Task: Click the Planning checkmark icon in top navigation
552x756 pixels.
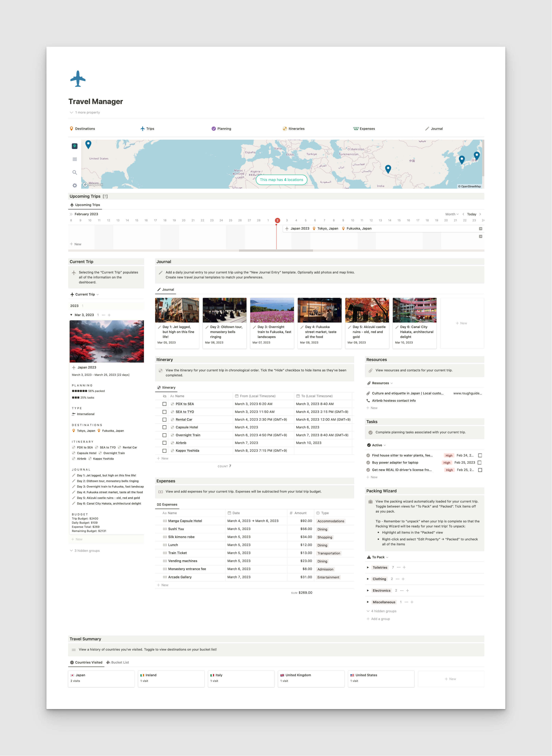Action: (x=214, y=129)
